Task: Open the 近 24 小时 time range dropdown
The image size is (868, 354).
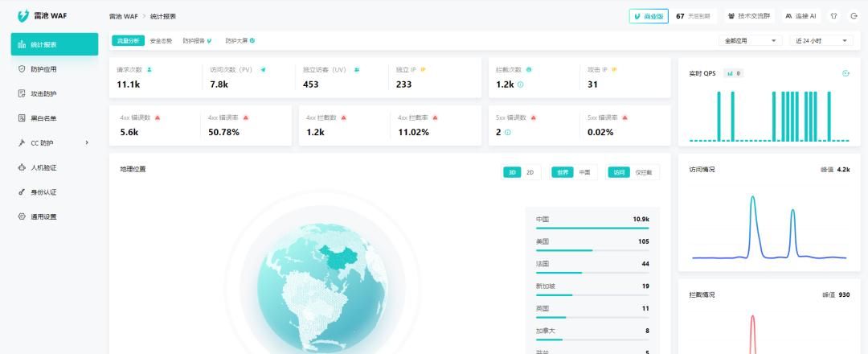Action: 821,40
